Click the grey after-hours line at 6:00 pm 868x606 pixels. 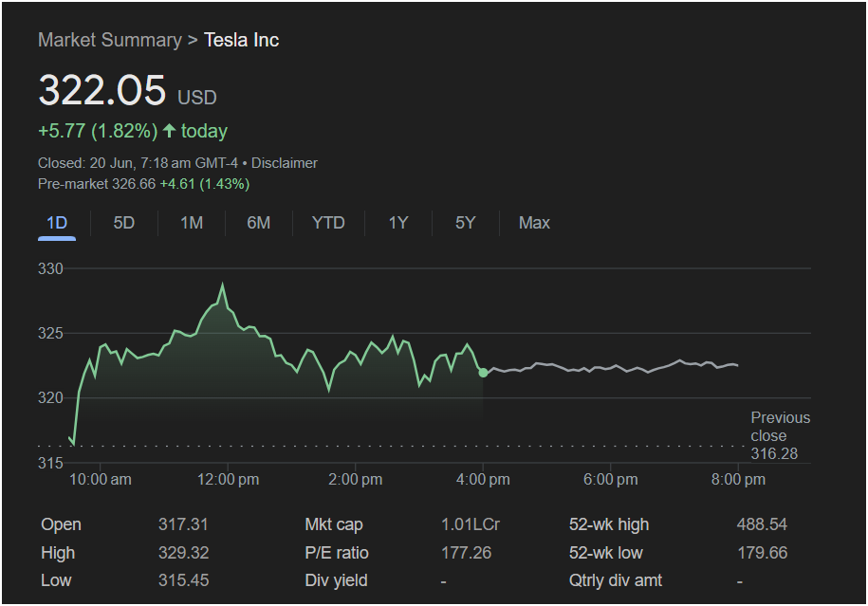[610, 367]
